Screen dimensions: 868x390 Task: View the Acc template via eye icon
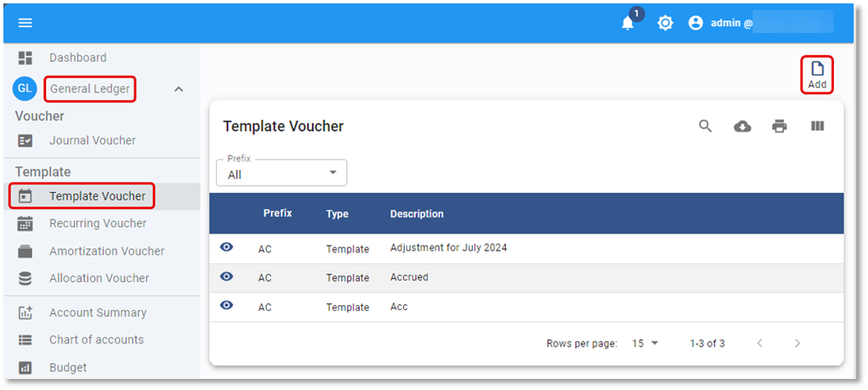click(226, 306)
